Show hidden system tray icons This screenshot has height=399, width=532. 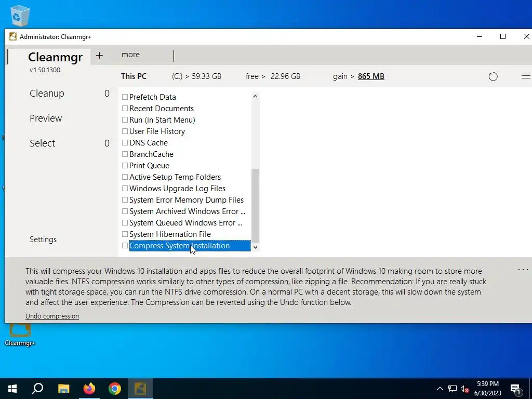pyautogui.click(x=440, y=389)
